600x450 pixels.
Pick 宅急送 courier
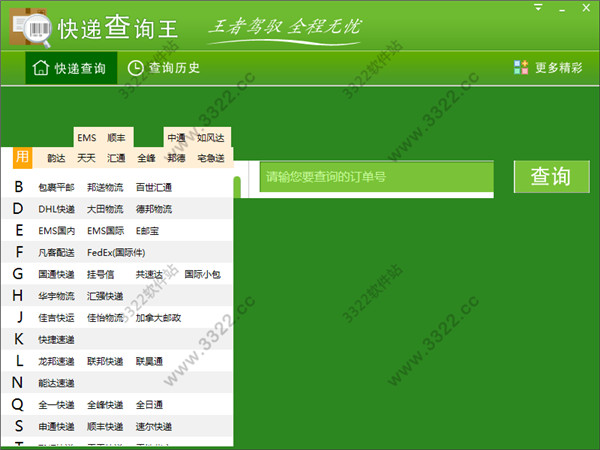coord(210,158)
